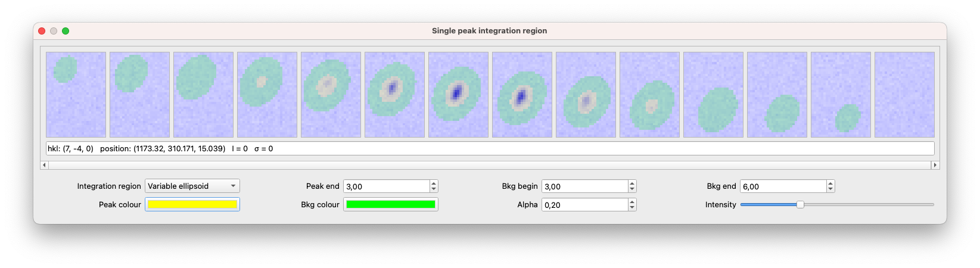Increase the Bkg end value

coord(830,183)
